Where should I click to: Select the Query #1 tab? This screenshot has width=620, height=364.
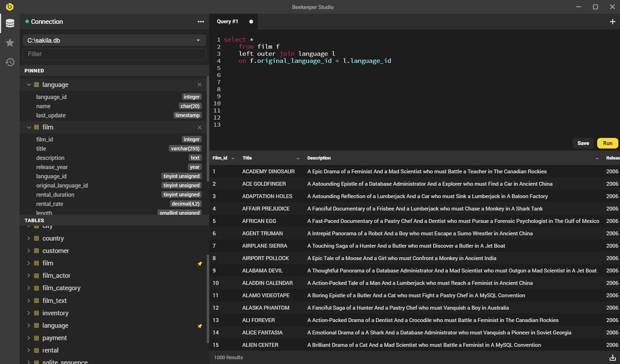(227, 22)
